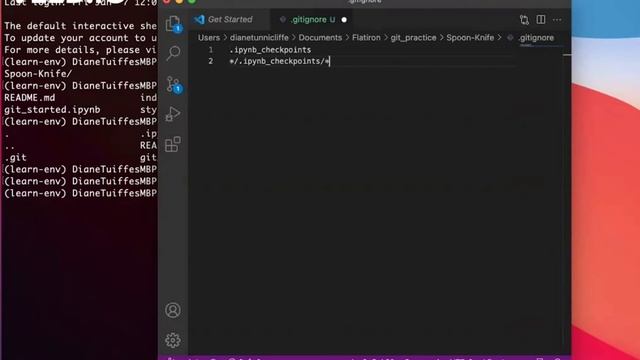The height and width of the screenshot is (360, 640).
Task: Click the last terminal prompt line
Action: 80,193
